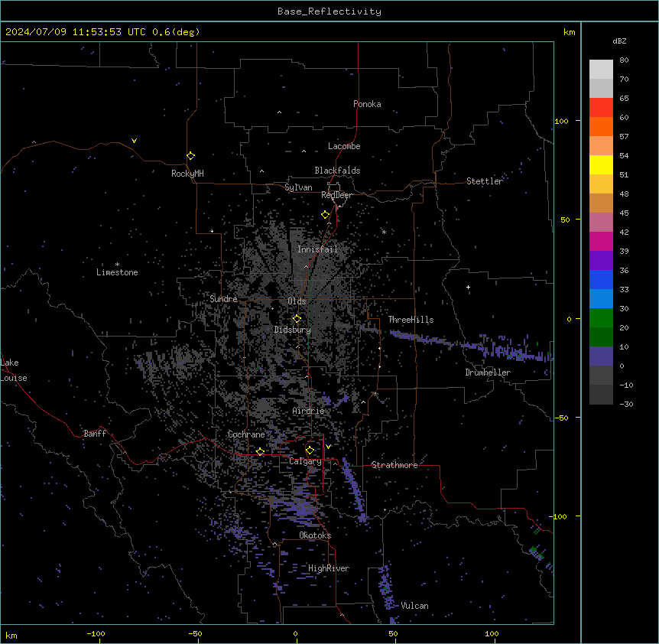Click the Ponoka town label
659x644 pixels.
(367, 104)
